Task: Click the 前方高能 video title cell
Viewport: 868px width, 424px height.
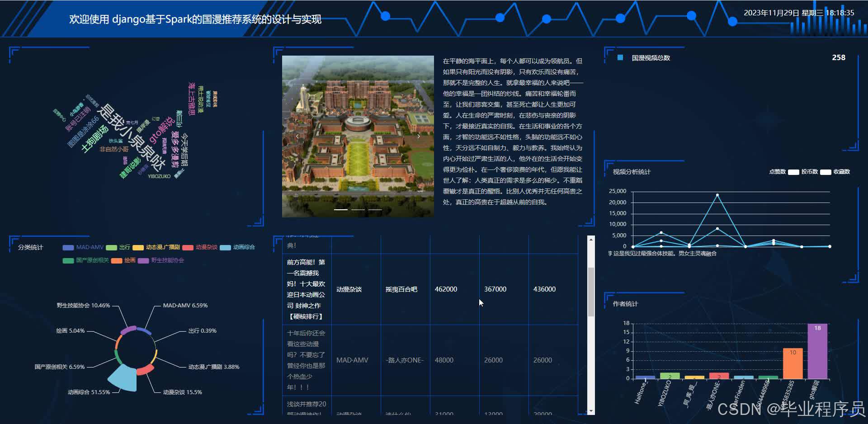Action: tap(306, 289)
